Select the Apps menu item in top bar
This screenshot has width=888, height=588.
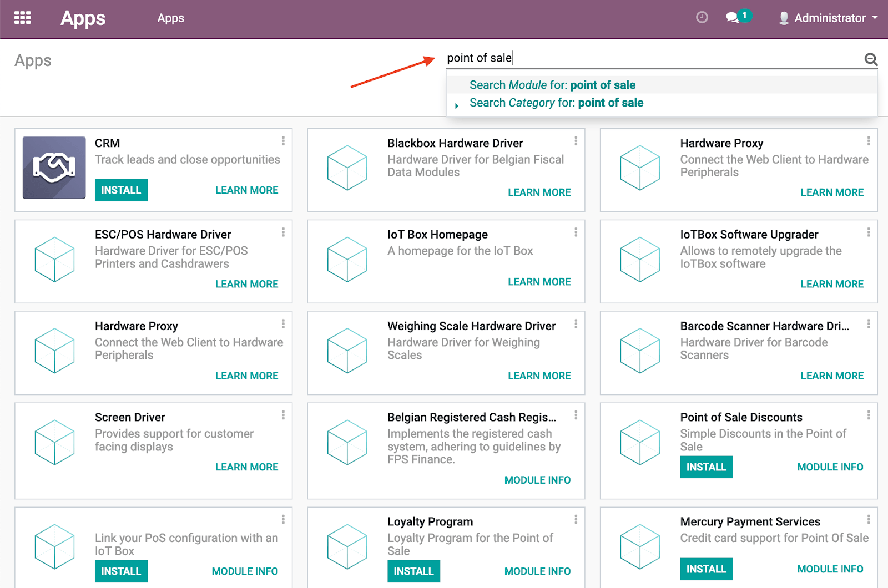click(170, 18)
